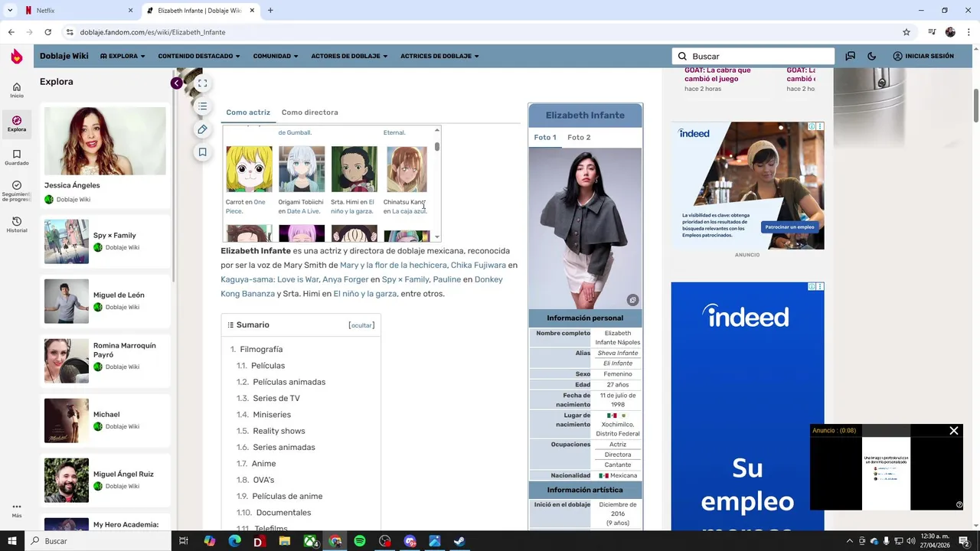Viewport: 980px width, 551px height.
Task: Jump to Reality shows in Sumario
Action: click(x=279, y=431)
